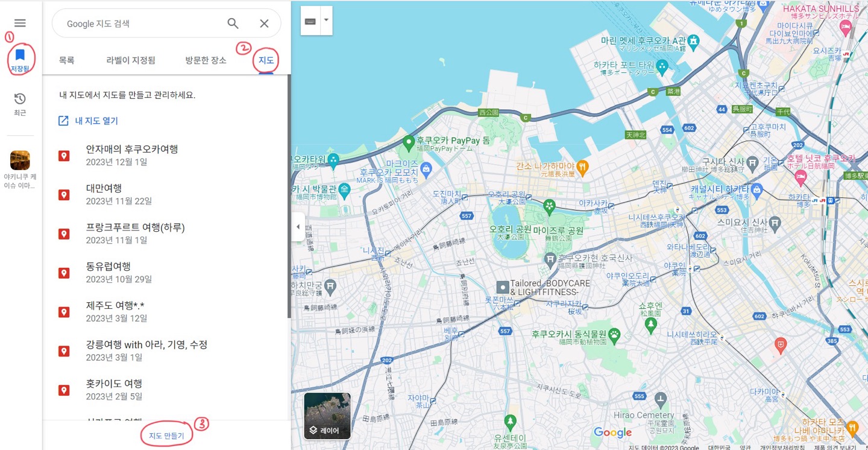Screen dimensions: 868x450
Task: Open the 개인정보처리방침 privacy link
Action: (782, 447)
